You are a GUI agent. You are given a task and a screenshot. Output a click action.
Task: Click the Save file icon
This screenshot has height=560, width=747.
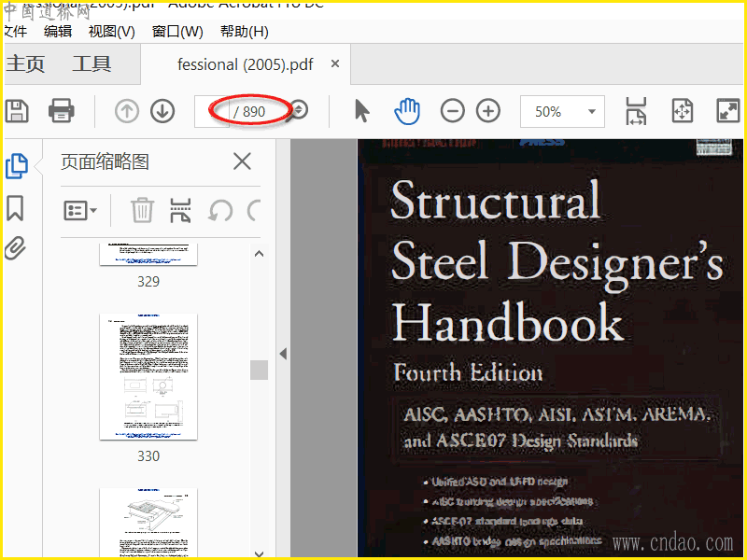17,111
